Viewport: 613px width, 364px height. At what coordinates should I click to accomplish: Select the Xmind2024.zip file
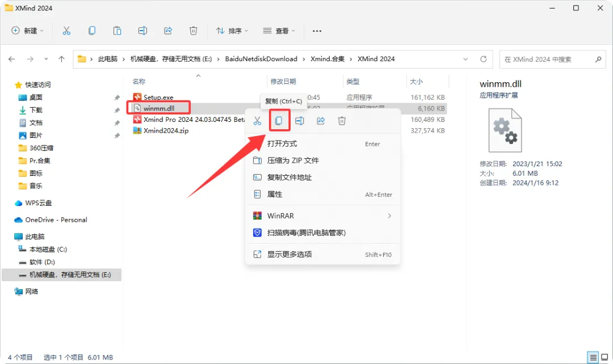166,130
